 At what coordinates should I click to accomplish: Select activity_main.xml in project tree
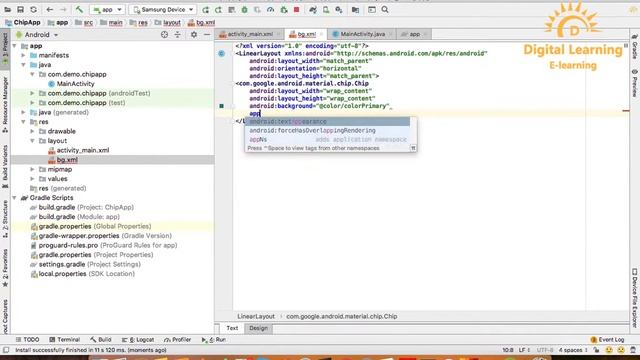(83, 150)
